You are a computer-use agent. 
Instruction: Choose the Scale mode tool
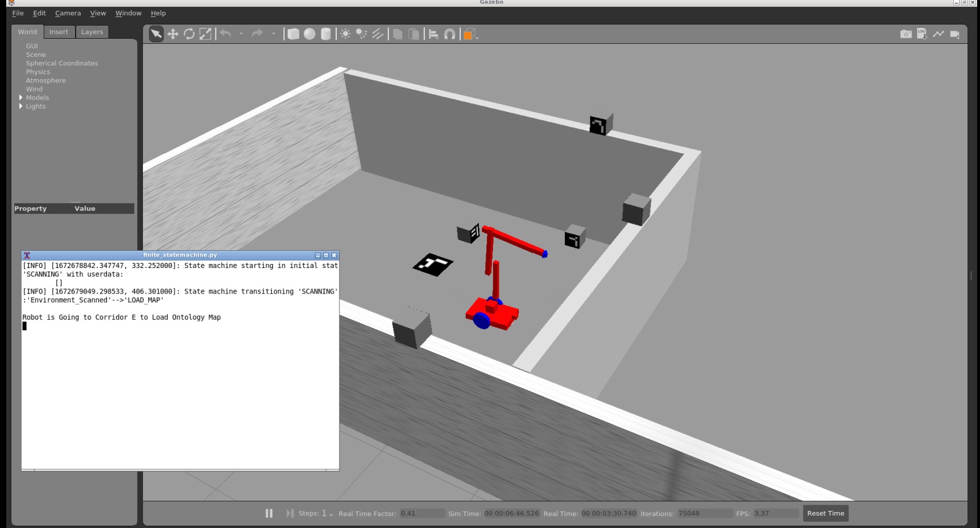[x=205, y=34]
